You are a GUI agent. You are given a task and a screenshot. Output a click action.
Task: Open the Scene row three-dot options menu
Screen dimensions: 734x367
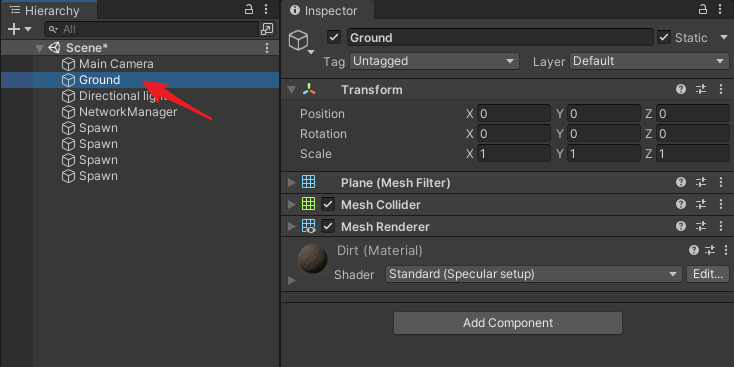coord(267,48)
